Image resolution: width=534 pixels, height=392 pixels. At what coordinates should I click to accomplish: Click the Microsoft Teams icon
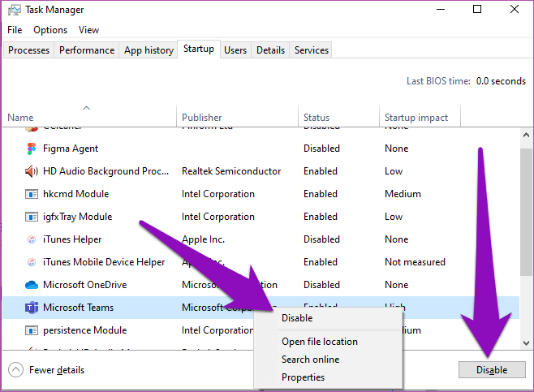coord(32,308)
